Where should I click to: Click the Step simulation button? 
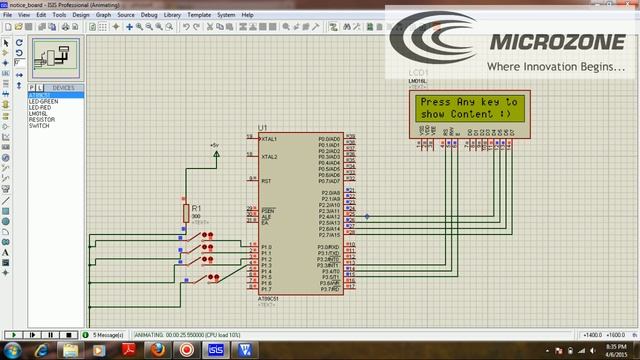point(32,335)
